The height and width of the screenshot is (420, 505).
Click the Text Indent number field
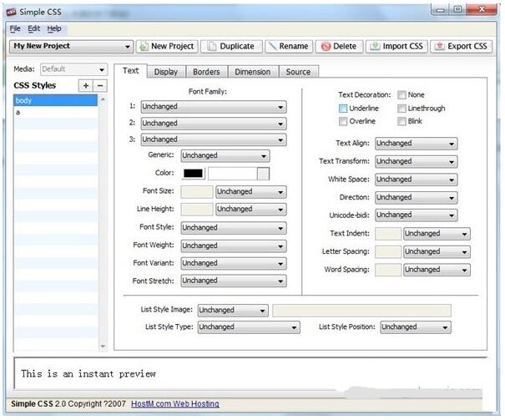coord(388,234)
